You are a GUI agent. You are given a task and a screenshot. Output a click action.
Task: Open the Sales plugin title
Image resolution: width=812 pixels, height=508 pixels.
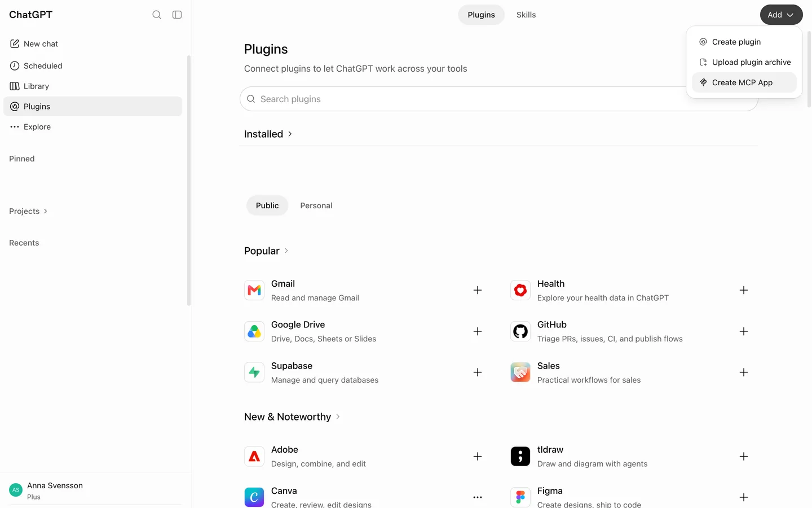[548, 366]
